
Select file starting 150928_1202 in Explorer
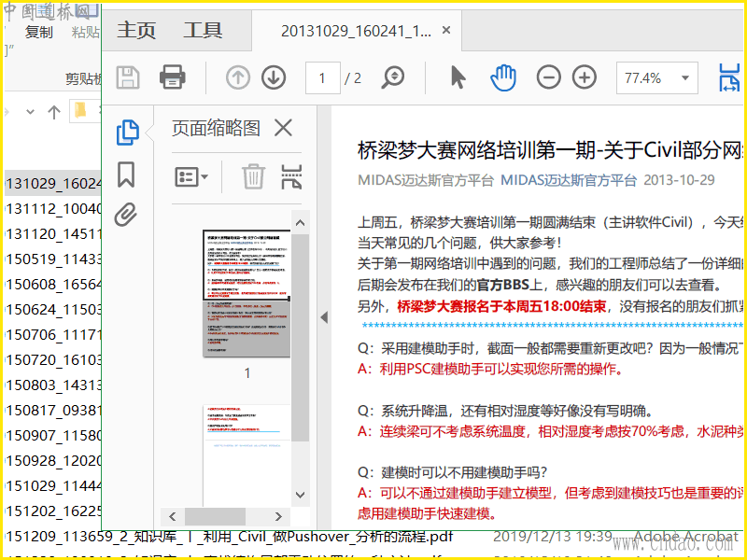pos(53,460)
